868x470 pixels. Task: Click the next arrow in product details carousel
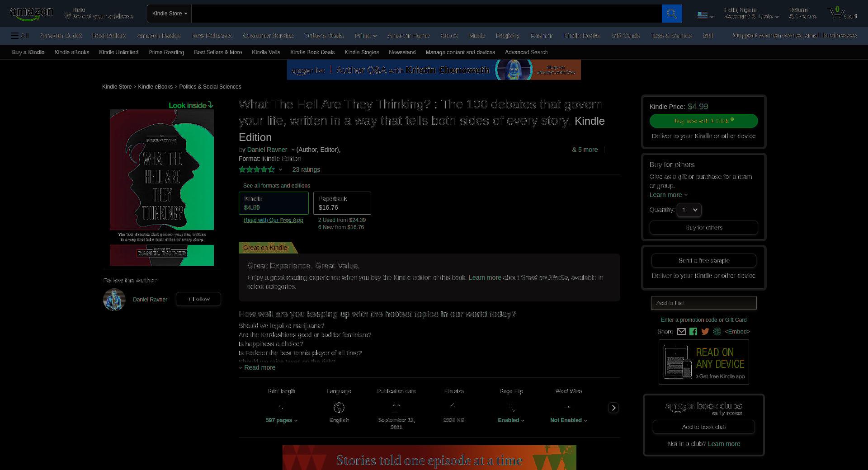click(613, 408)
